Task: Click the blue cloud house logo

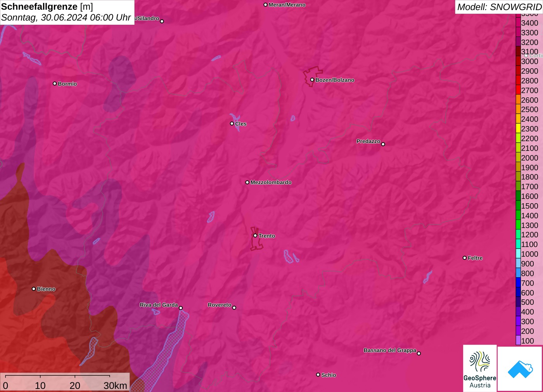Action: [x=520, y=369]
